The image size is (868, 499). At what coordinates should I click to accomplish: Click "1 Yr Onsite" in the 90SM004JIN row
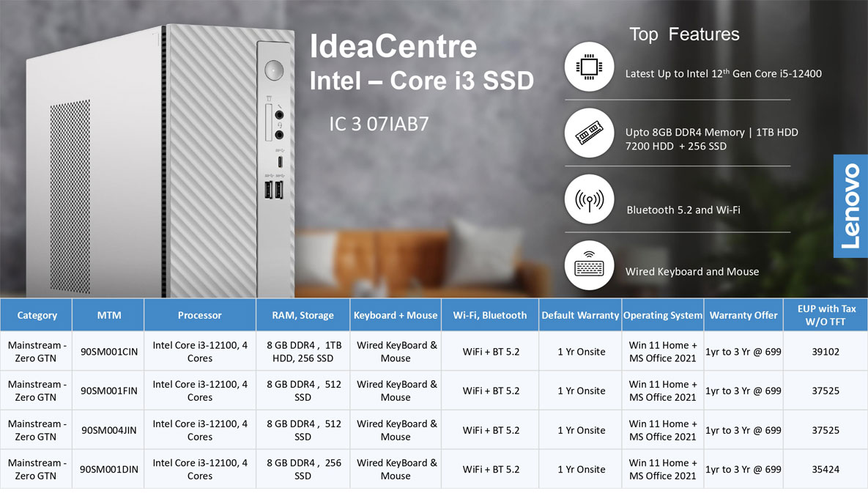(582, 430)
